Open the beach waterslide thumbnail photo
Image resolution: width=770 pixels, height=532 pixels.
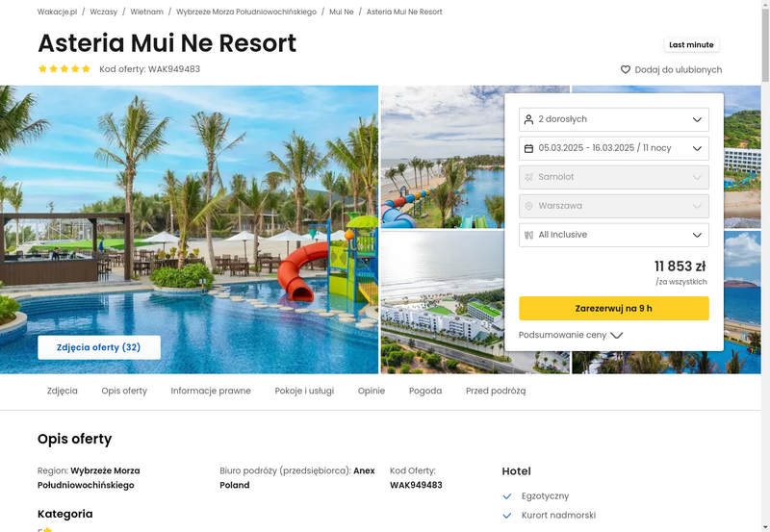click(442, 157)
